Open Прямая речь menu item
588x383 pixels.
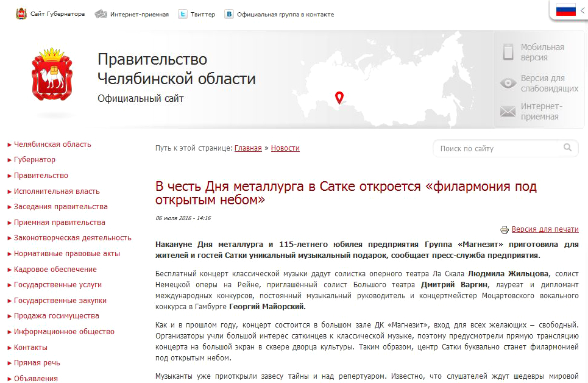(x=37, y=363)
